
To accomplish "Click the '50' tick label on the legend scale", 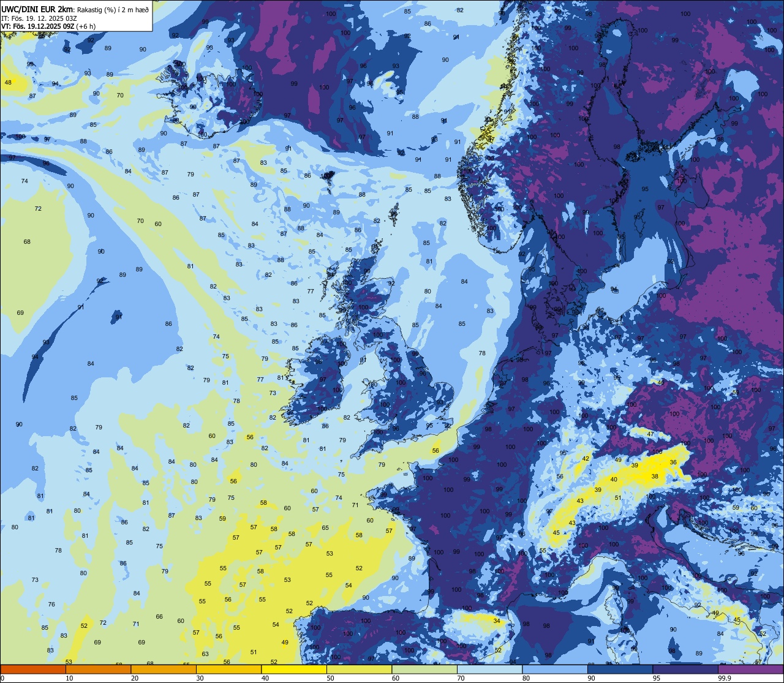I will (x=330, y=678).
